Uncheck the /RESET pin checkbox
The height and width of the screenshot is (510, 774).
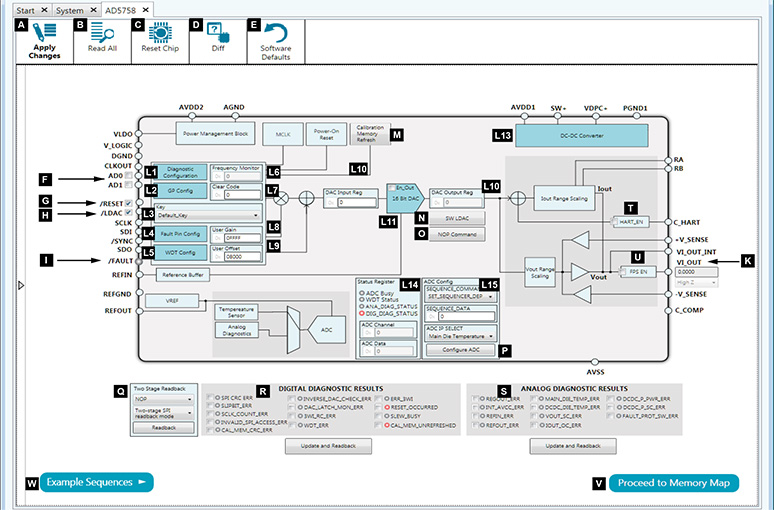tap(129, 203)
